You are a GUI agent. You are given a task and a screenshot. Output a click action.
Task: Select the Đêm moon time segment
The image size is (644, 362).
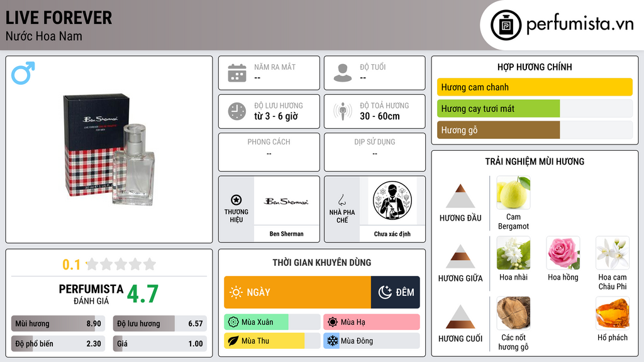pyautogui.click(x=395, y=292)
